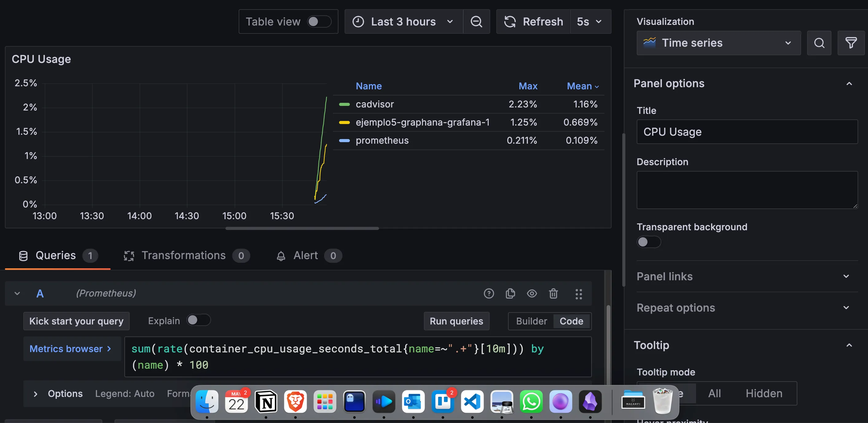Open visualization suggestions filter
The height and width of the screenshot is (423, 868).
(x=850, y=43)
